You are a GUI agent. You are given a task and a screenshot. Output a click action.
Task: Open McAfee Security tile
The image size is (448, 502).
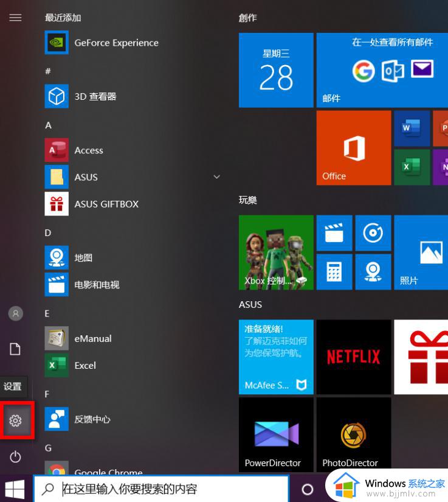click(x=276, y=357)
